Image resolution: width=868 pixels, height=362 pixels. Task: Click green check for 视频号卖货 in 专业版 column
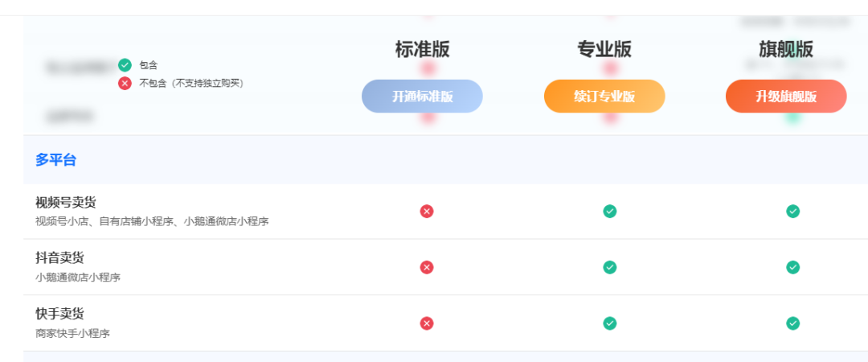609,212
